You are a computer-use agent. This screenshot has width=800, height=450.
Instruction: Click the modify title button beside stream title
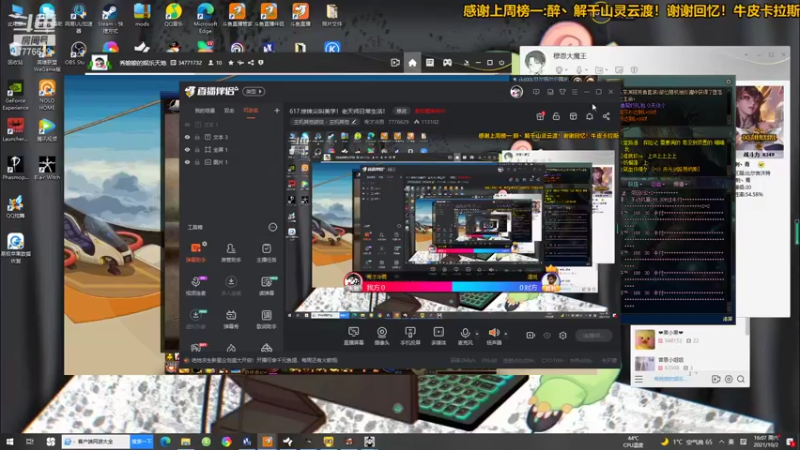402,111
